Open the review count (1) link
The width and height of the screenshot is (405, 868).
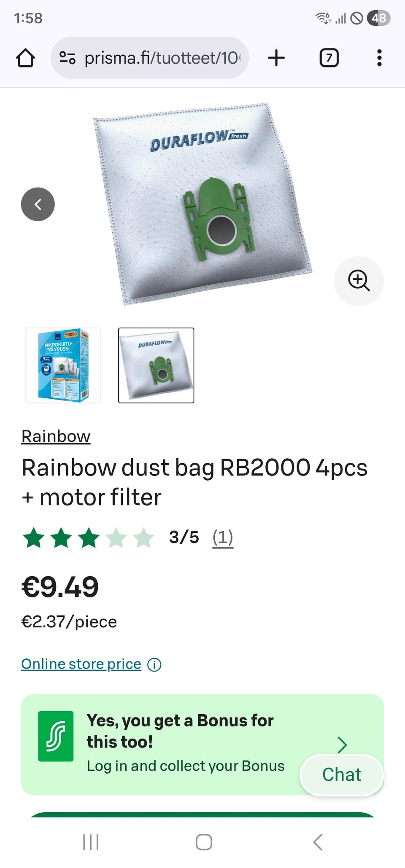pyautogui.click(x=223, y=537)
